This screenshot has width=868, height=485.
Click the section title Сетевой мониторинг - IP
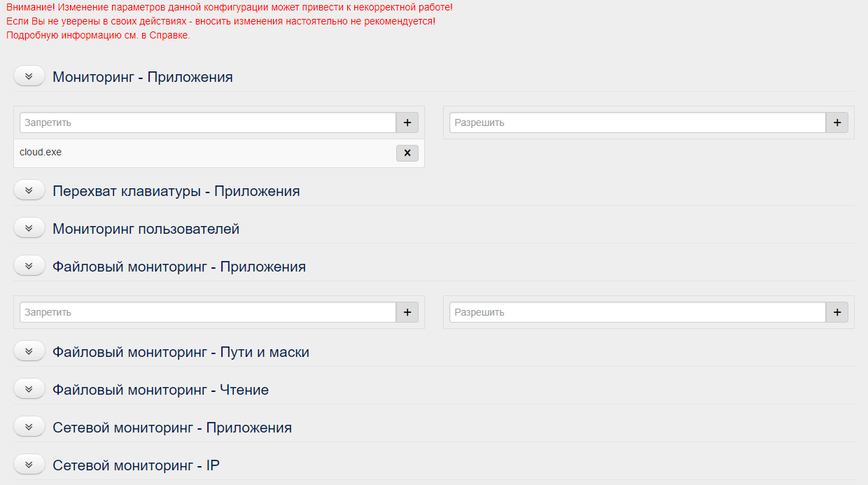click(136, 464)
